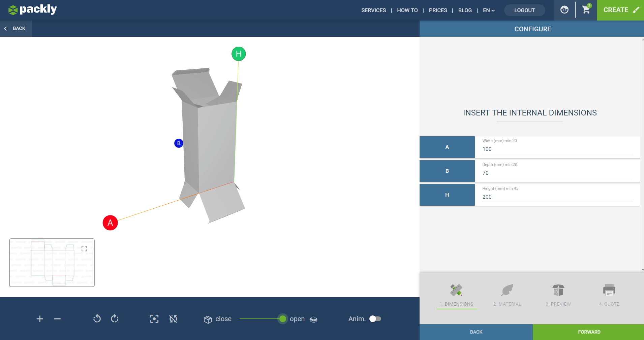This screenshot has width=644, height=340.
Task: Rotate the box clockwise
Action: pyautogui.click(x=115, y=318)
